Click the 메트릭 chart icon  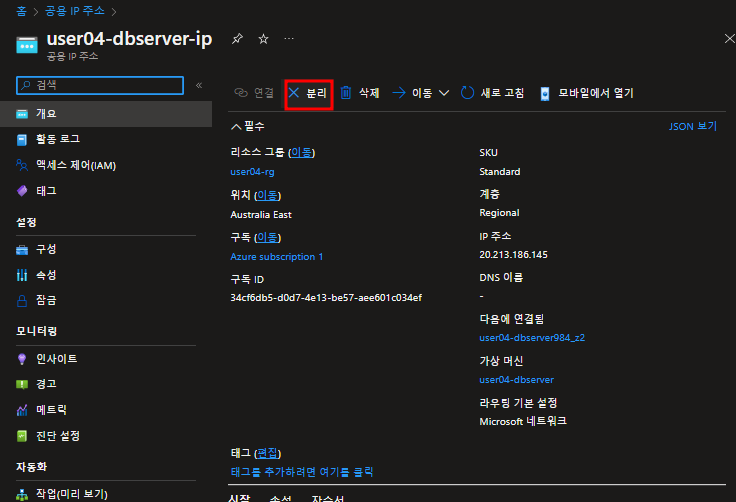click(22, 410)
